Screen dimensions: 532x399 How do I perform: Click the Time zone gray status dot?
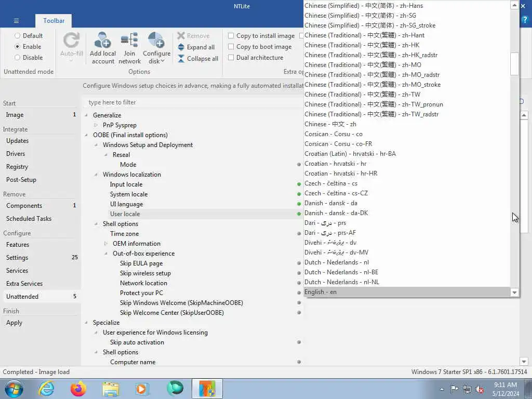click(299, 233)
